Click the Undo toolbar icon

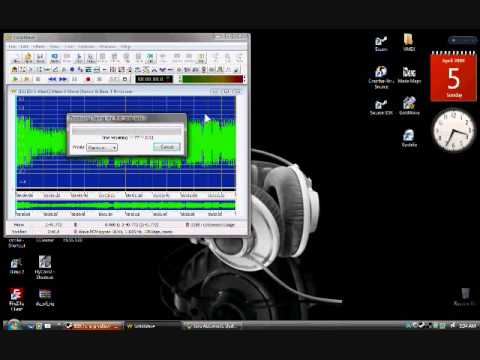pos(55,58)
